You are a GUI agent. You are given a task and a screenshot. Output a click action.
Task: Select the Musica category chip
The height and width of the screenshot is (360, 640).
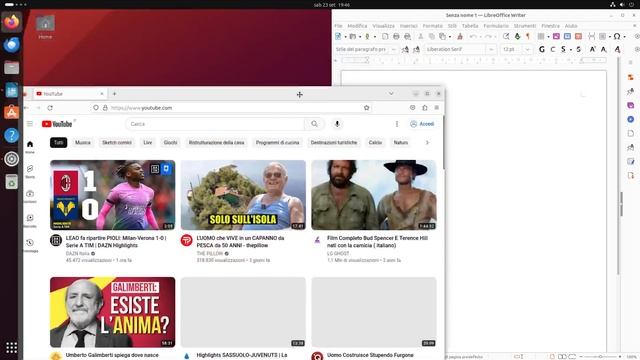click(x=82, y=142)
